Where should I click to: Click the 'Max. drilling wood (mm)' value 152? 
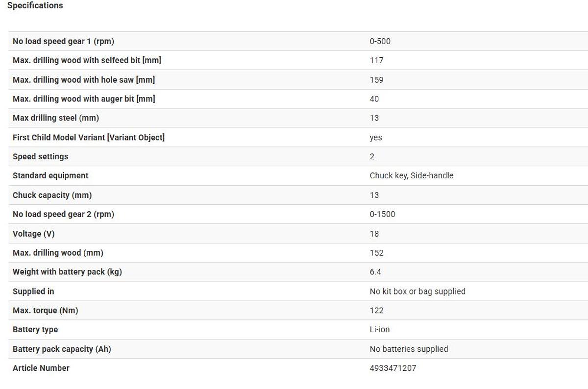click(x=376, y=253)
